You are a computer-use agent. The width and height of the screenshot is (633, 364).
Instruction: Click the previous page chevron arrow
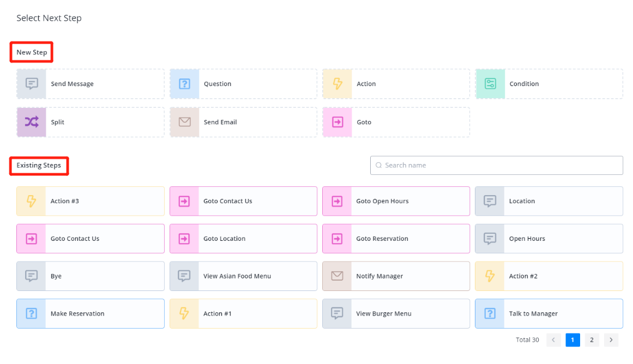(x=553, y=340)
